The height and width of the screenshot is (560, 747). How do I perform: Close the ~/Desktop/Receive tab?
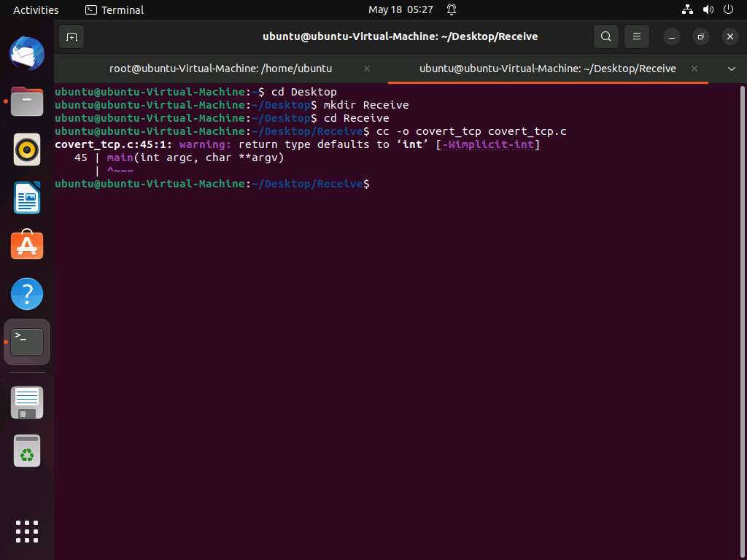tap(695, 69)
